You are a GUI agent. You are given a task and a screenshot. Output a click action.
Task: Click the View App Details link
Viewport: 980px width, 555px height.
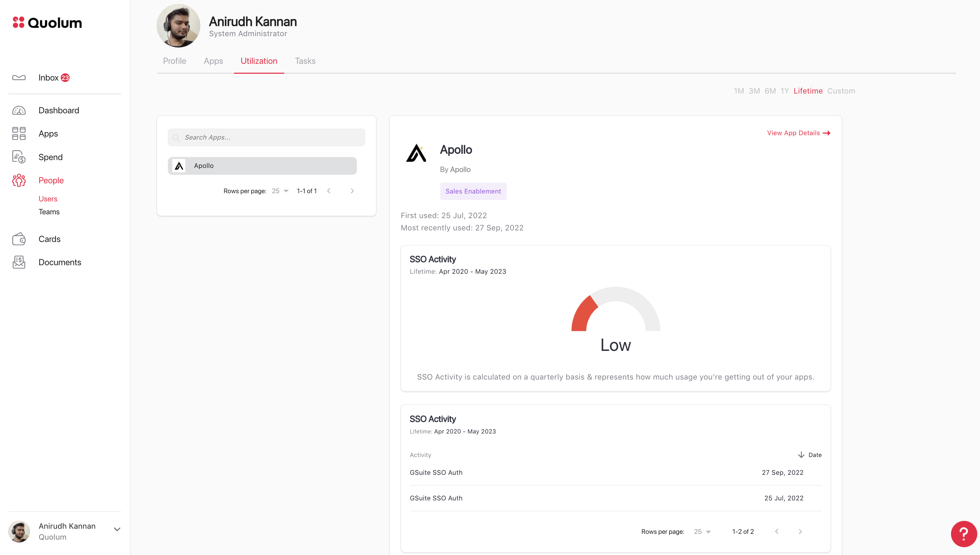[798, 133]
